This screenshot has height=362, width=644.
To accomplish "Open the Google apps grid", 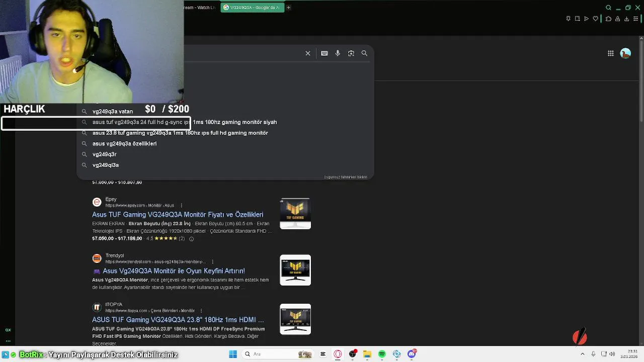I will pyautogui.click(x=611, y=53).
